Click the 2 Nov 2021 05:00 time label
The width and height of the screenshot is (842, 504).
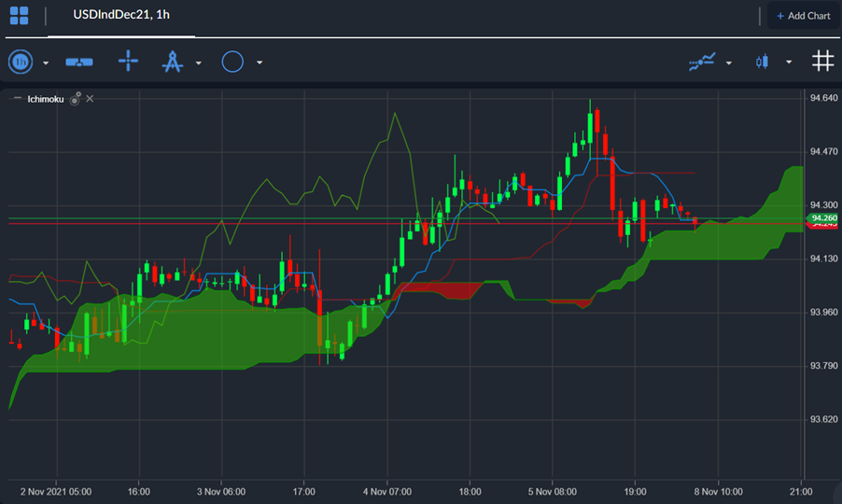click(56, 492)
